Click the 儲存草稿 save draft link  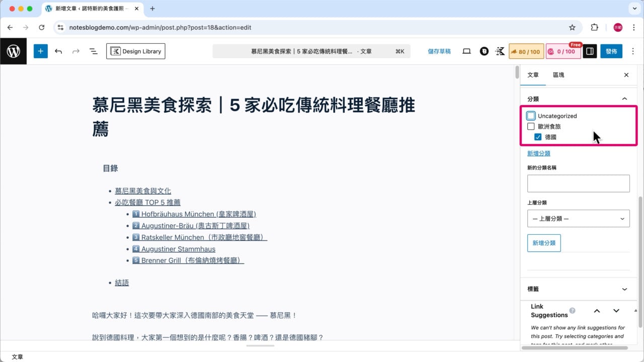pyautogui.click(x=439, y=51)
